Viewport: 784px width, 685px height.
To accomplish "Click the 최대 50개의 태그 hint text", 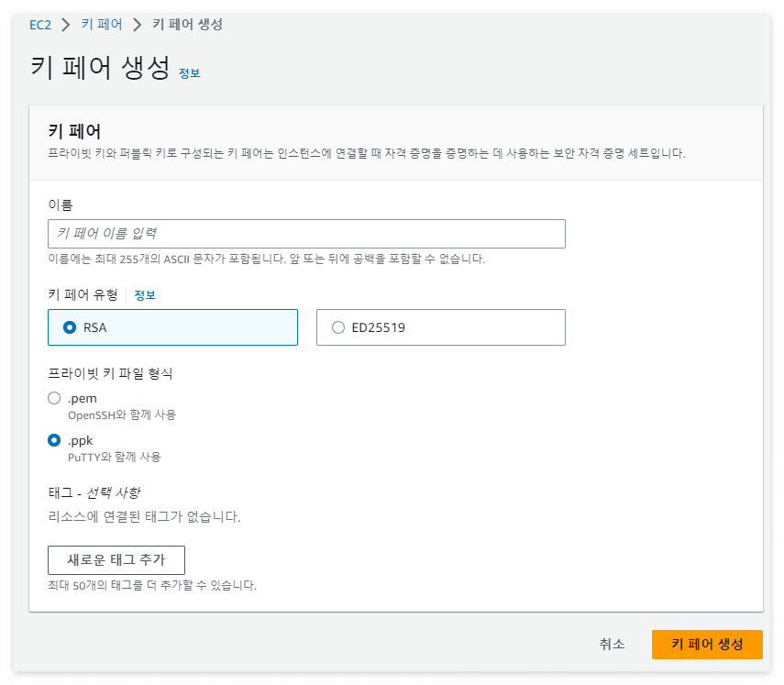I will click(152, 585).
